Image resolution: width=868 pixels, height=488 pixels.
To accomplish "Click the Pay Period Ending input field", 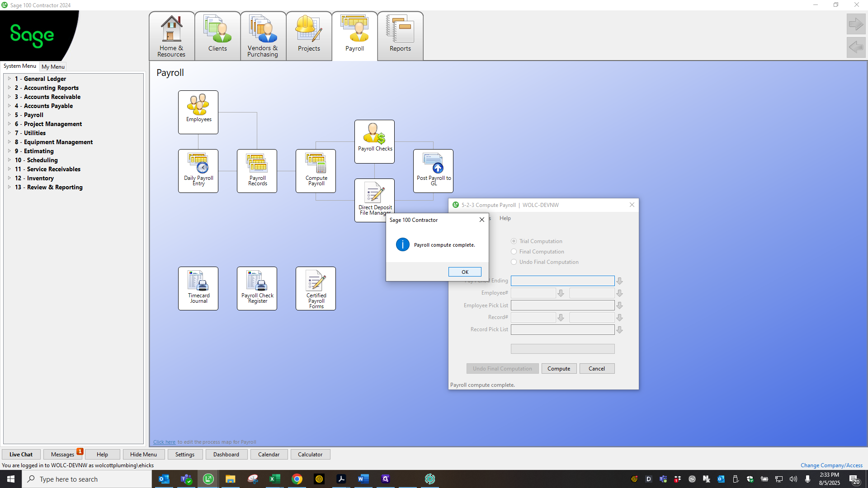I will click(x=562, y=281).
